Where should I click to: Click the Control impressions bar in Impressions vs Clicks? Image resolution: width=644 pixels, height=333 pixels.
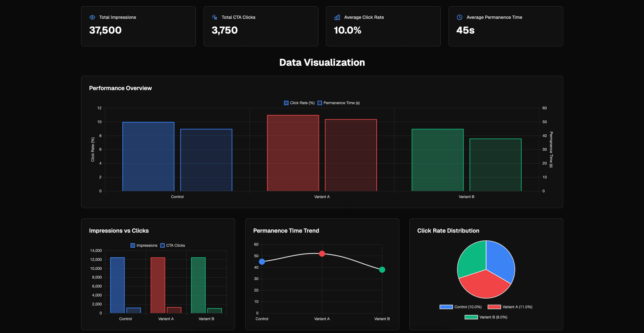(117, 285)
